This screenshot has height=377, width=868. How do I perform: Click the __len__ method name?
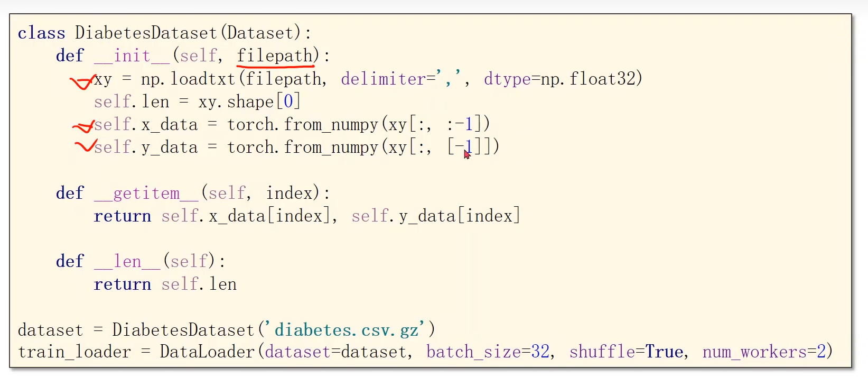pyautogui.click(x=127, y=262)
